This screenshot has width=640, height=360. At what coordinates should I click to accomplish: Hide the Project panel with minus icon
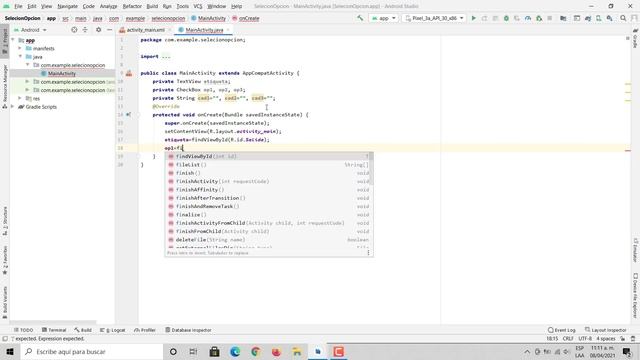(x=109, y=30)
